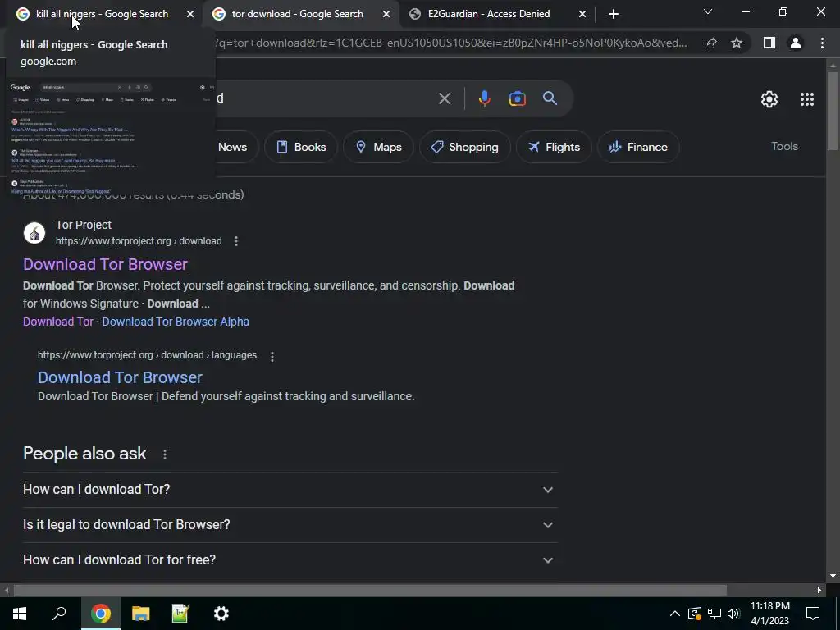Open the purple Download Tor Browser result
Image resolution: width=840 pixels, height=630 pixels.
(x=105, y=264)
